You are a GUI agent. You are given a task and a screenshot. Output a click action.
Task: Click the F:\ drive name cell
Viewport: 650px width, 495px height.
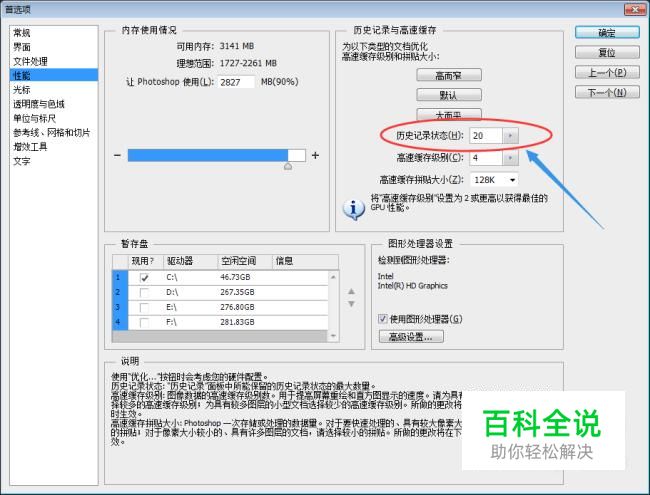point(172,322)
